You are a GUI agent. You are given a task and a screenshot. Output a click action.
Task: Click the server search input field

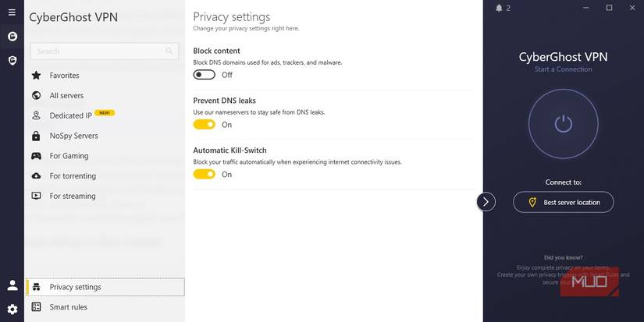point(98,51)
